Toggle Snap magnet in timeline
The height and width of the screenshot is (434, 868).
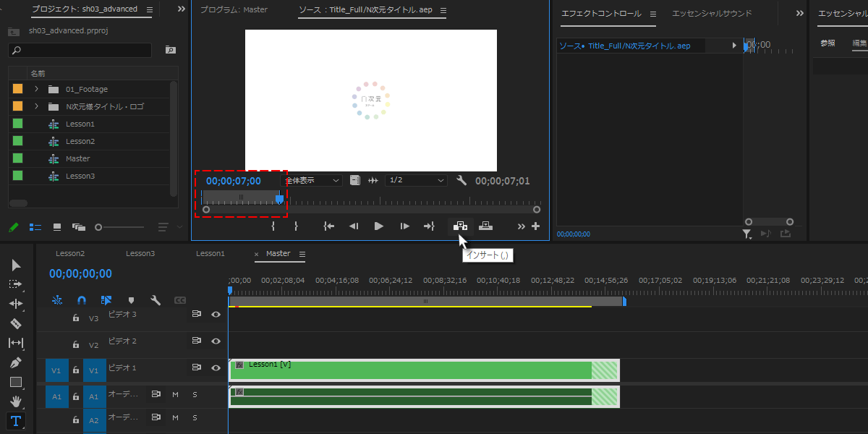coord(82,299)
